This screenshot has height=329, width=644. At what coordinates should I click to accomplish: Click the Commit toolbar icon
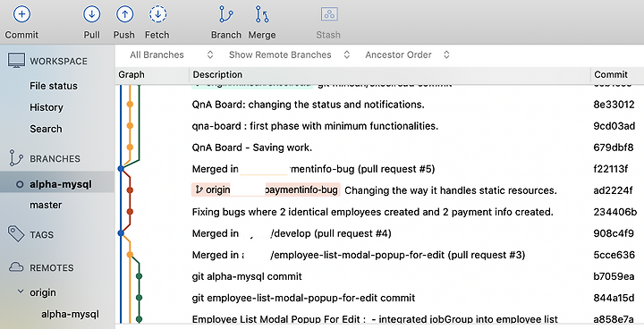pyautogui.click(x=21, y=14)
